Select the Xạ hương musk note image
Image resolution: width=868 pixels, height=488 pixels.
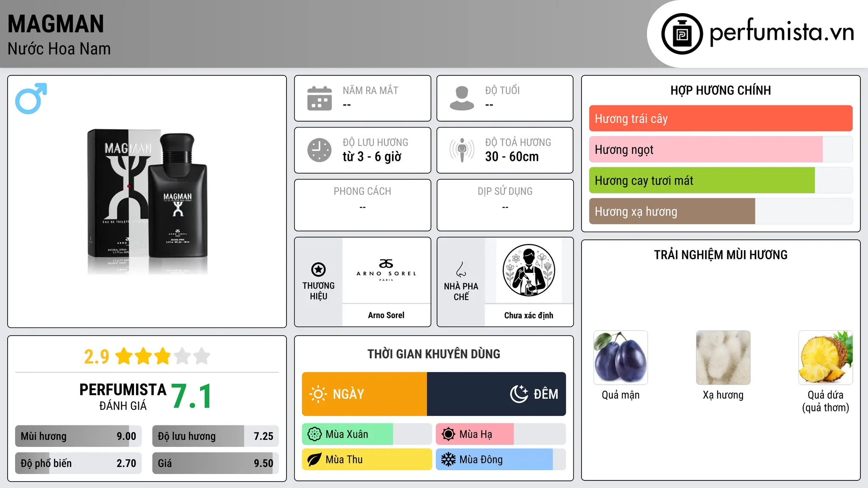(723, 358)
